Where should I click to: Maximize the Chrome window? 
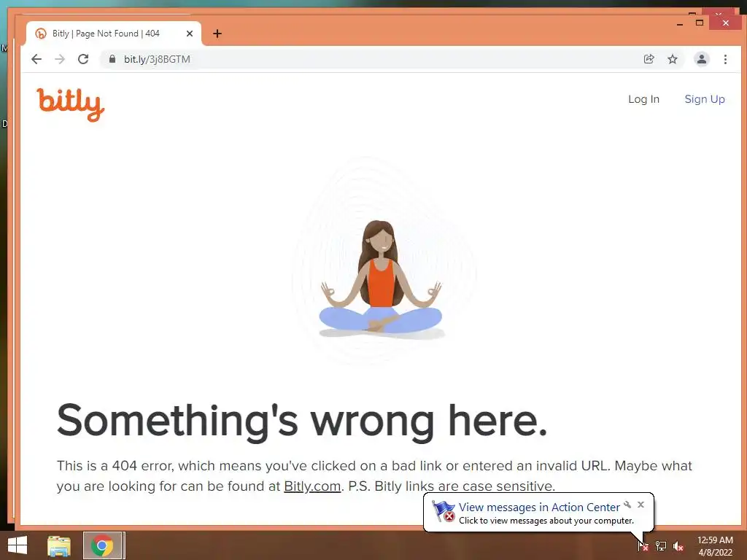pyautogui.click(x=700, y=23)
